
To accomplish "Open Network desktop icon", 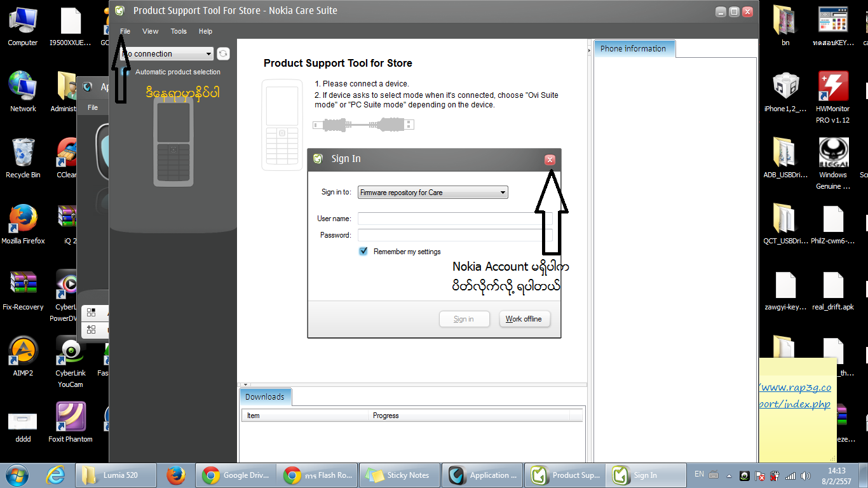I will (23, 91).
